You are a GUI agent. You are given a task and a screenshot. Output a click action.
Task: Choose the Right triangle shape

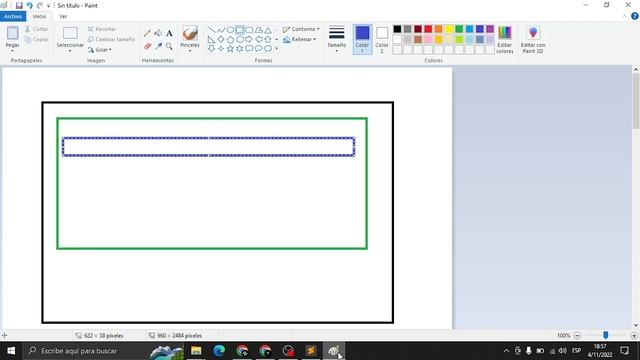coord(211,39)
